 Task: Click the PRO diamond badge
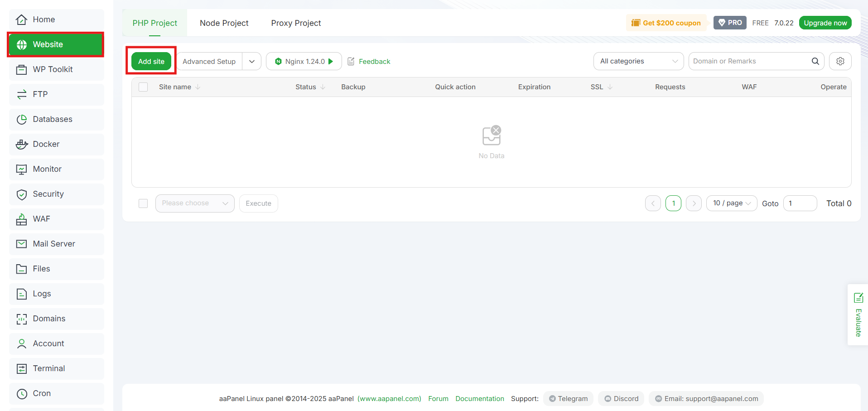tap(730, 23)
